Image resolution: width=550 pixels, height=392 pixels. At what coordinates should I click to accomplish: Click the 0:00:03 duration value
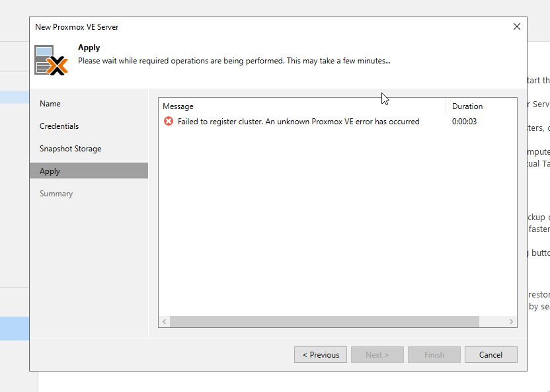coord(464,122)
